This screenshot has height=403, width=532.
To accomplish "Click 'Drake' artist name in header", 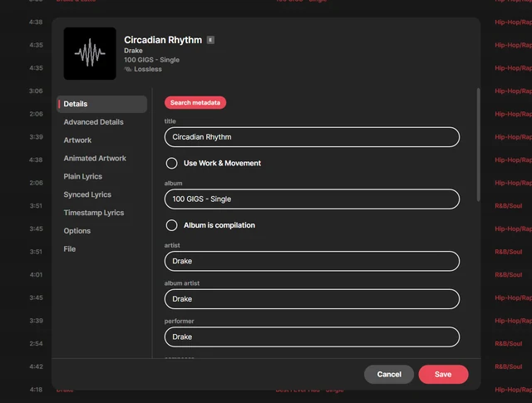I will (133, 51).
